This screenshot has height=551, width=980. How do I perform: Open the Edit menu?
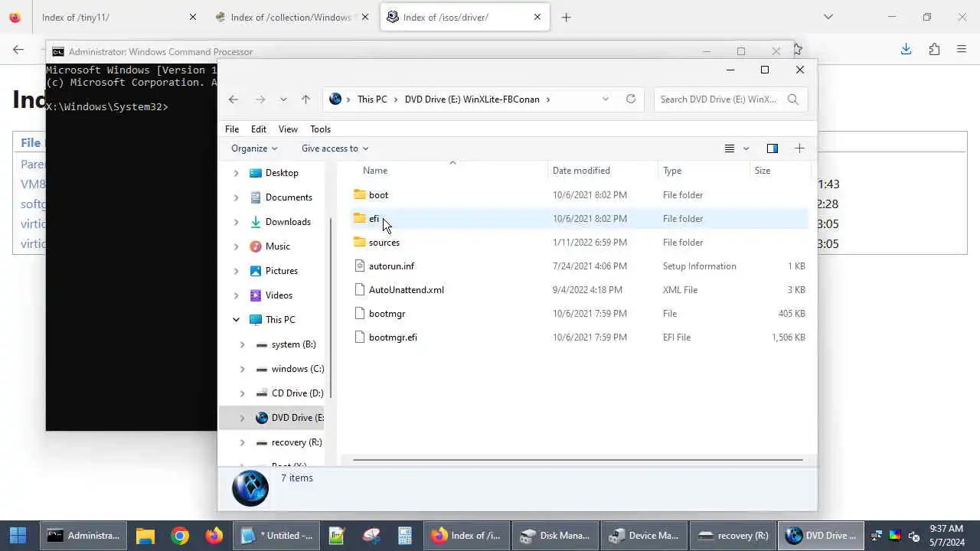[x=259, y=129]
